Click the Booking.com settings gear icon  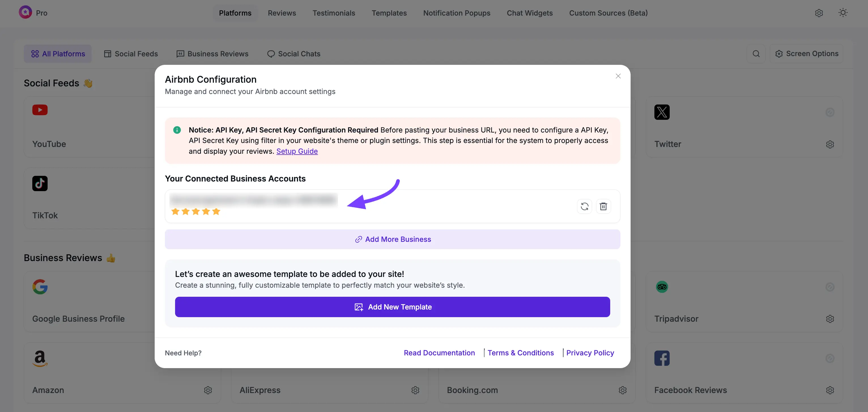pyautogui.click(x=622, y=390)
